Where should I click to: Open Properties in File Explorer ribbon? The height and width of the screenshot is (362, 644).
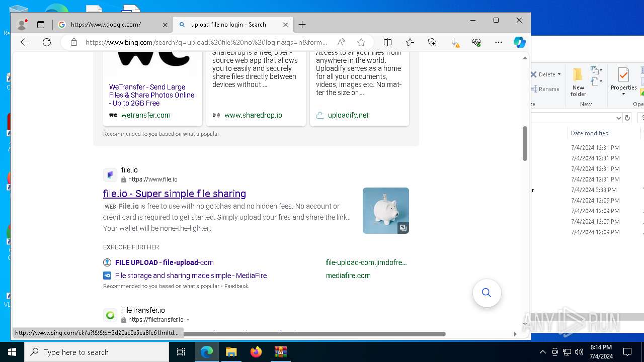623,82
